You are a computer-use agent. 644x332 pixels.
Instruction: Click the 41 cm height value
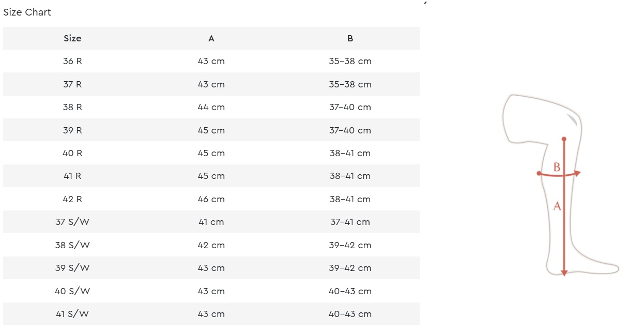click(x=211, y=222)
